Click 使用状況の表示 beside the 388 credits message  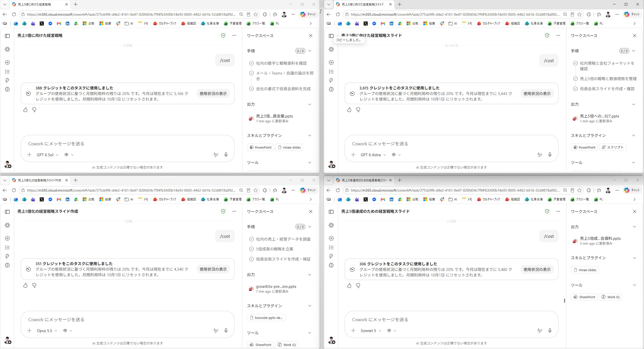[213, 94]
